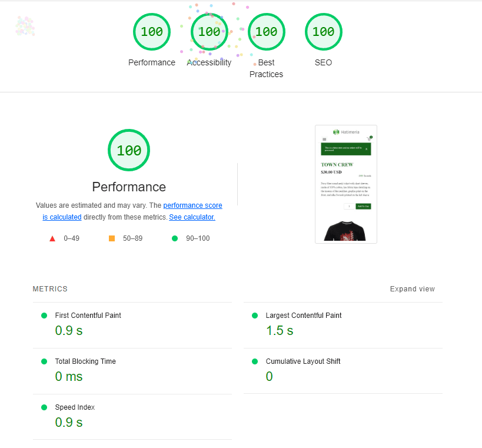Click the Speed Index metric row
482x448 pixels.
point(75,407)
